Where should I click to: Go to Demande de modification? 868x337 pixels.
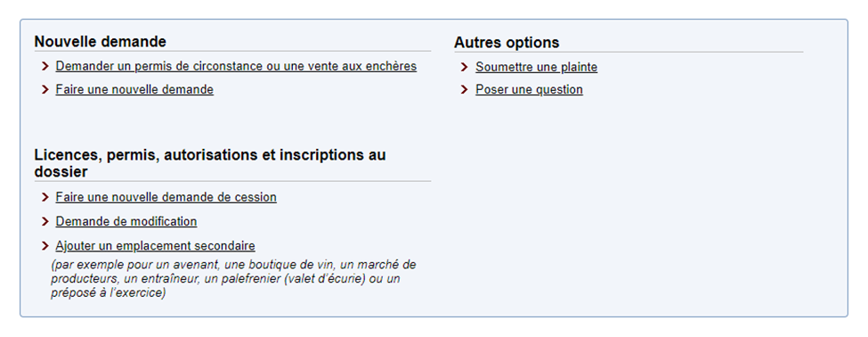(126, 222)
